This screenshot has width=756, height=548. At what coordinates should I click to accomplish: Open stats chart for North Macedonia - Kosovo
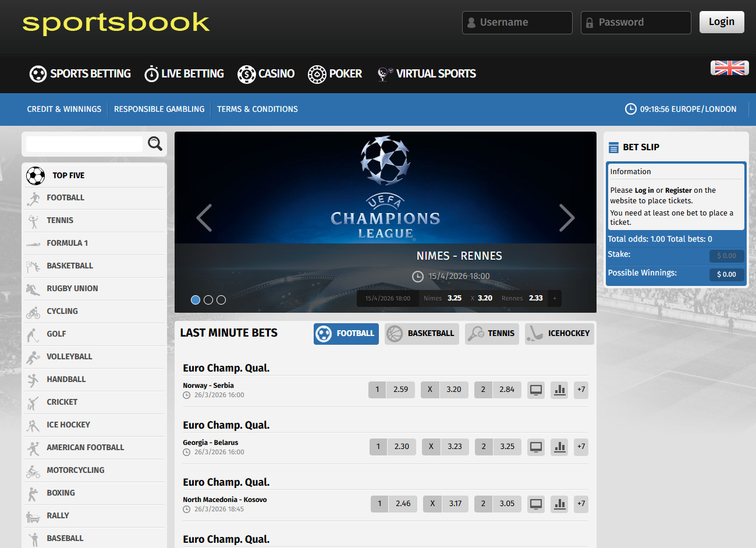point(559,504)
